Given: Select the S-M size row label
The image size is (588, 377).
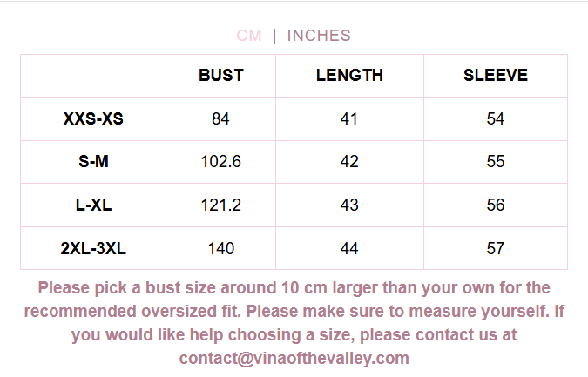Looking at the screenshot, I should [x=93, y=162].
